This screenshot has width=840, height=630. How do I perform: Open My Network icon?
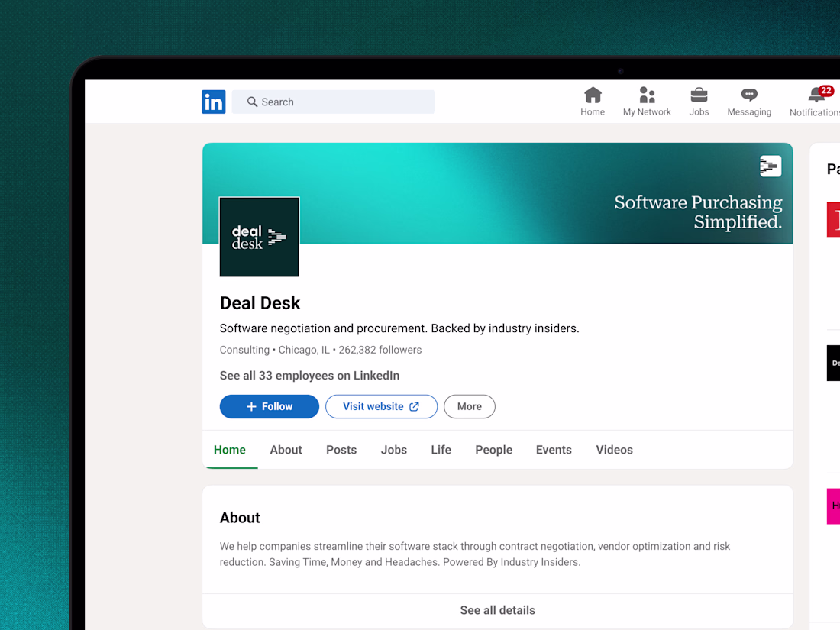coord(647,95)
